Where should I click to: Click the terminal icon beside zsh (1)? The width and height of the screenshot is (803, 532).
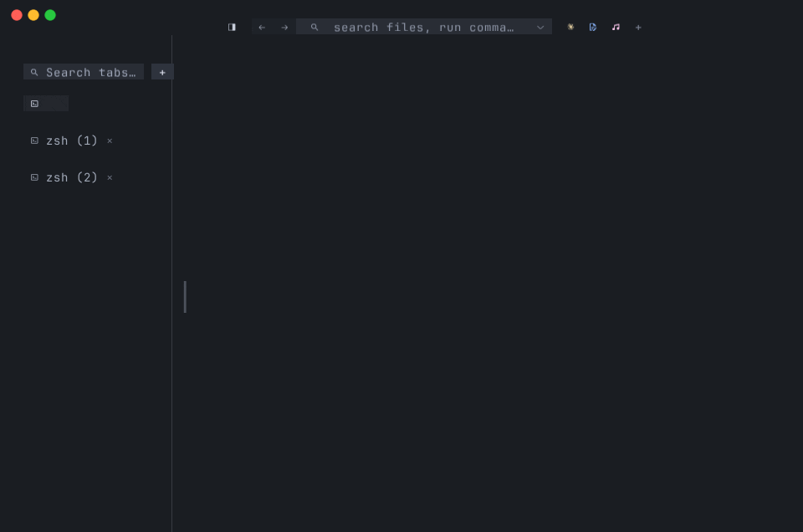coord(34,141)
